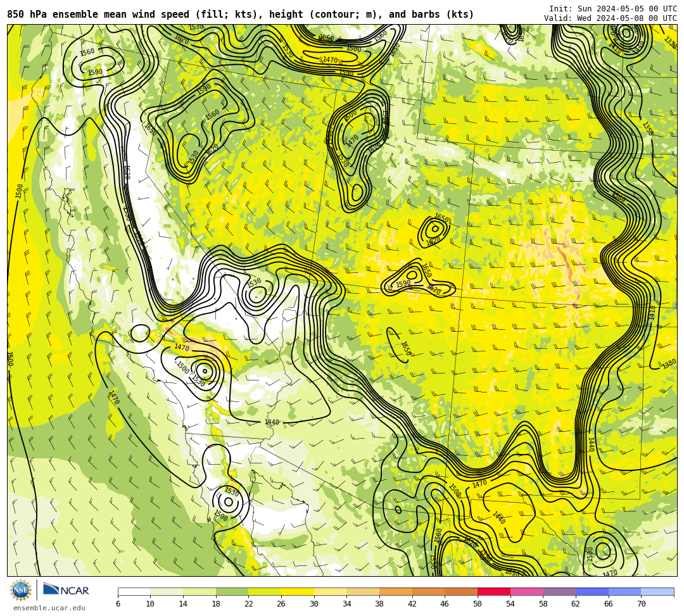Click the Init: Sun 2024-05-05 00 UTC text
Viewport: 684px width, 616px height.
click(x=613, y=9)
